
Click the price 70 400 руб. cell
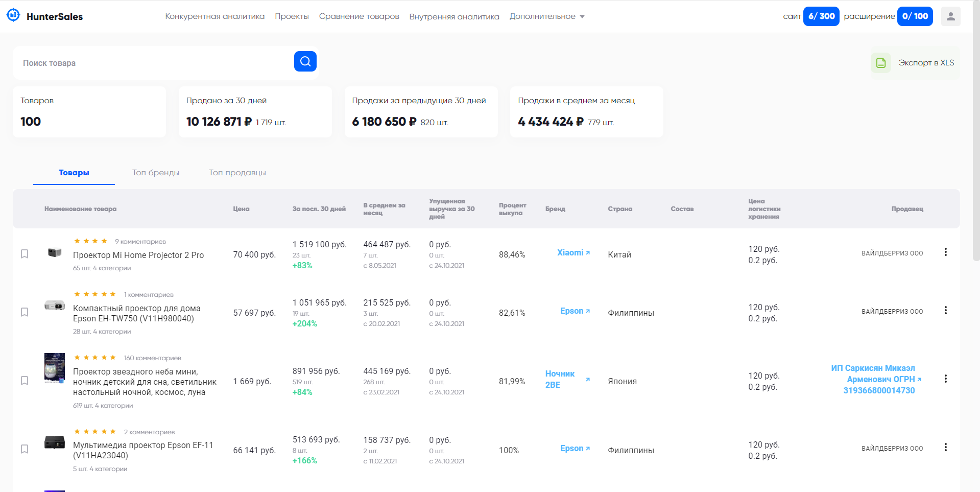pos(254,254)
